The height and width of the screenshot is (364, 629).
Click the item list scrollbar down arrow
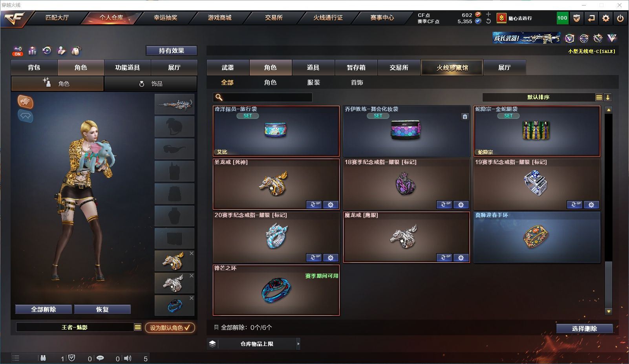tap(609, 311)
